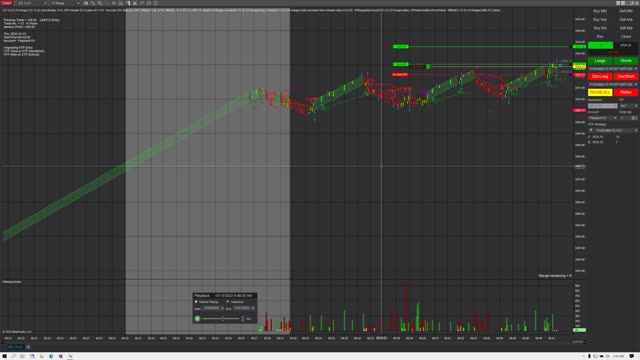The width and height of the screenshot is (640, 360).
Task: Expand the ATM Strategy dropdown
Action: (x=636, y=130)
